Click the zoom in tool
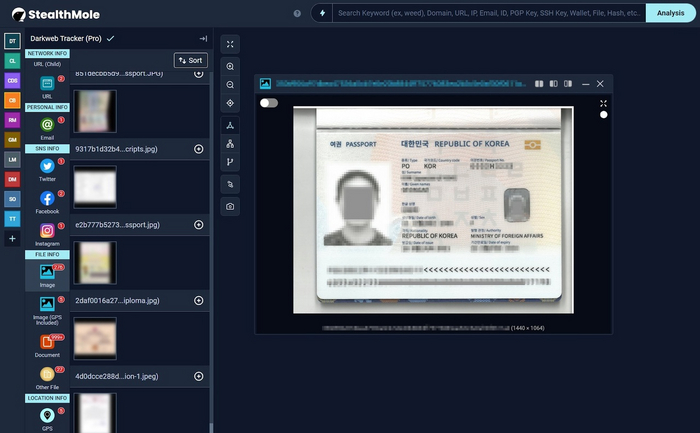The width and height of the screenshot is (700, 433). click(x=231, y=66)
